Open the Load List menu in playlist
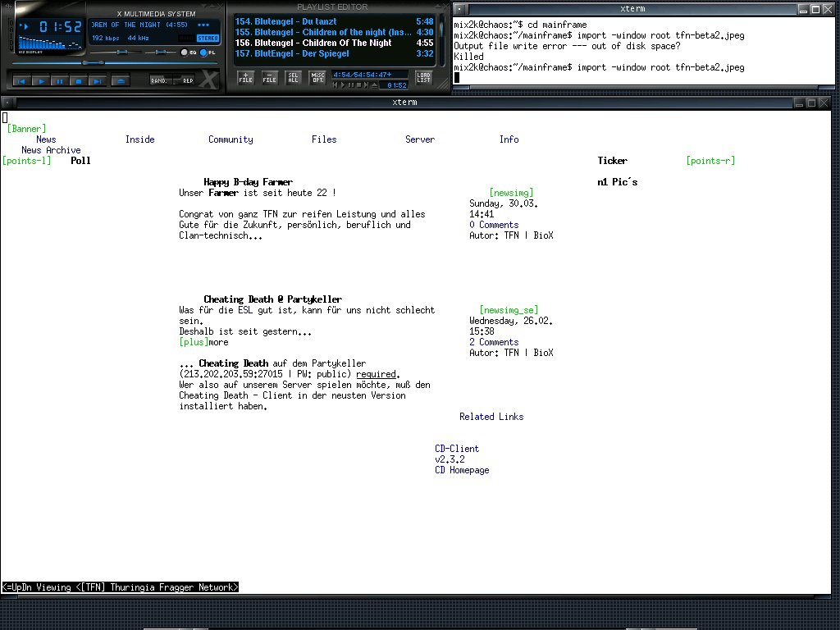 [423, 78]
